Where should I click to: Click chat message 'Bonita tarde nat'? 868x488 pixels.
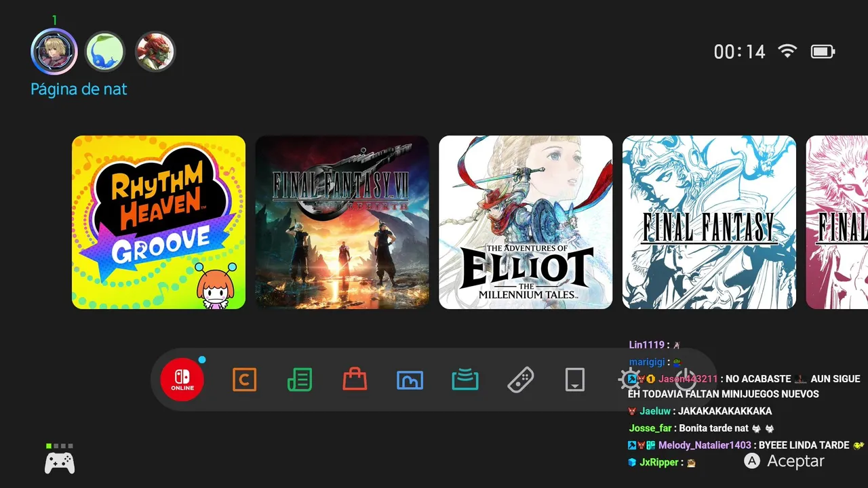[x=713, y=428]
